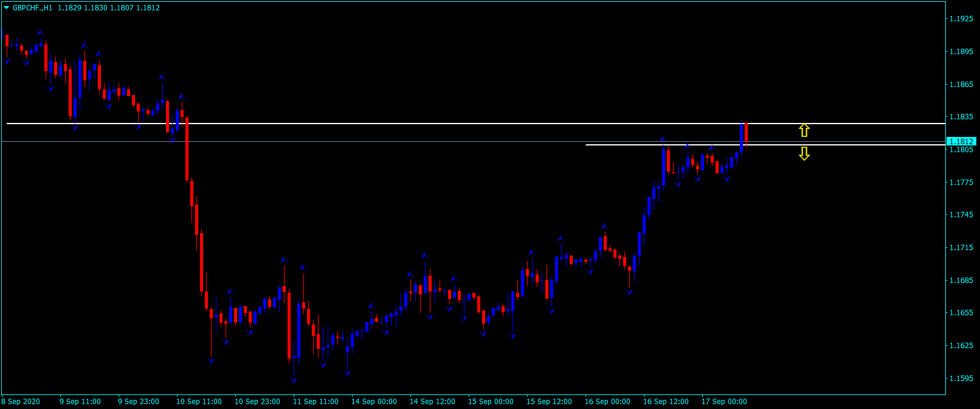Click the time axis label 9 Sep 23:00
This screenshot has height=409, width=980.
pyautogui.click(x=139, y=402)
